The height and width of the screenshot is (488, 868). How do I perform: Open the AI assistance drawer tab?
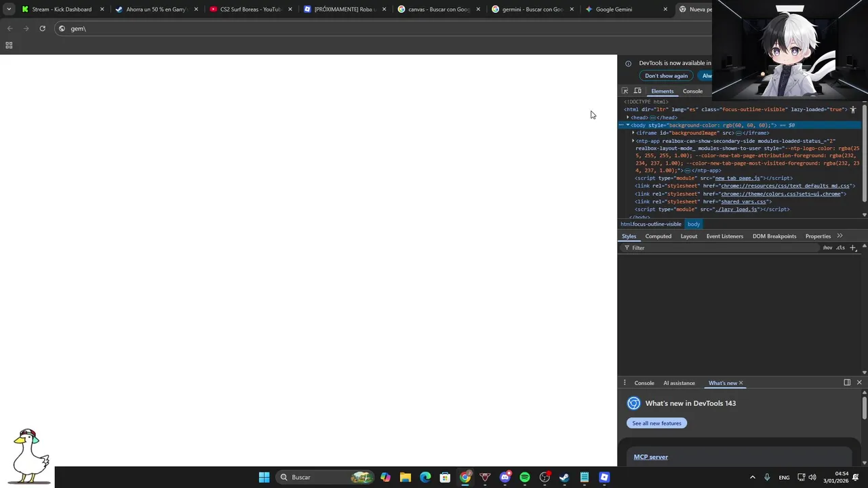(x=679, y=383)
